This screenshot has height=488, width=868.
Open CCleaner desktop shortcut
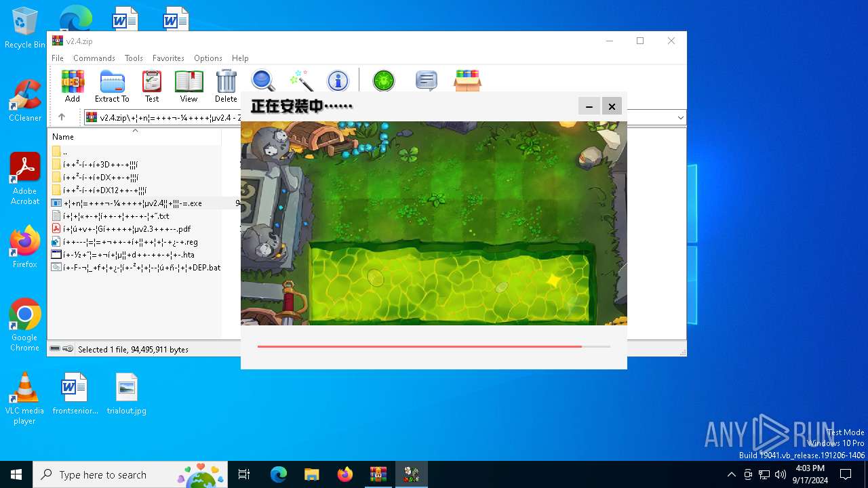tap(25, 100)
